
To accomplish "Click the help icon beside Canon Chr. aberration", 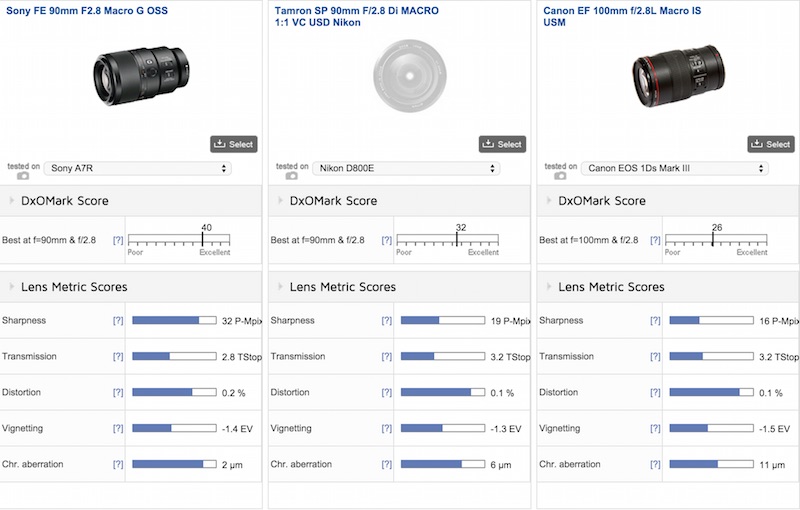I will (x=655, y=465).
